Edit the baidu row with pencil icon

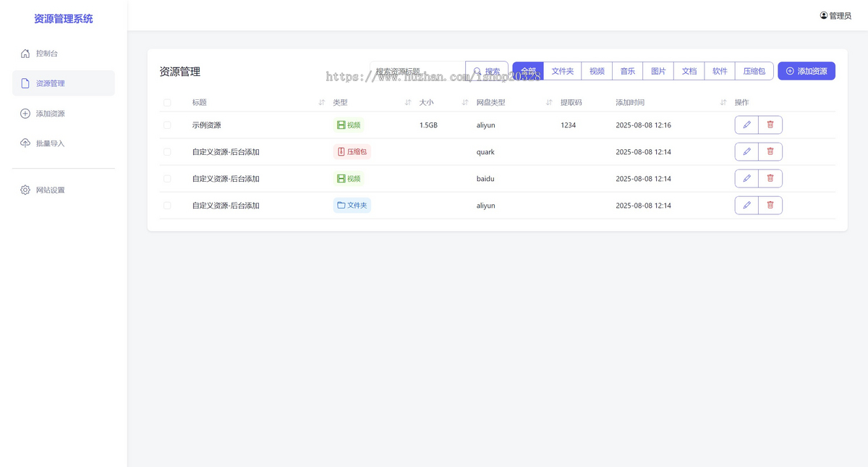click(746, 178)
